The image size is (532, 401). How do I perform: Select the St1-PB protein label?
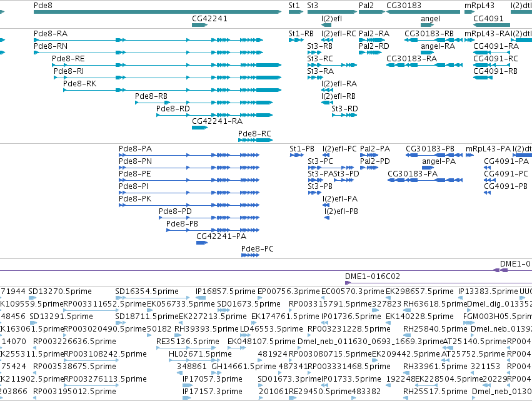[x=302, y=149]
